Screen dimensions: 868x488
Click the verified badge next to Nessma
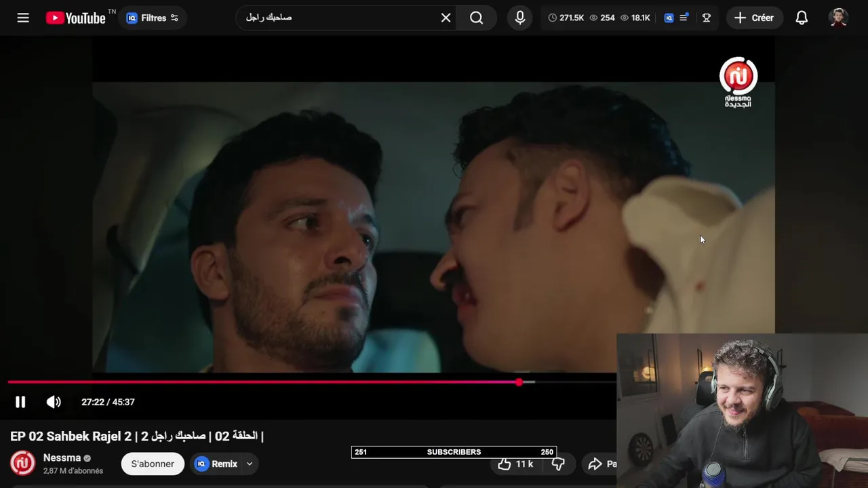tap(87, 458)
